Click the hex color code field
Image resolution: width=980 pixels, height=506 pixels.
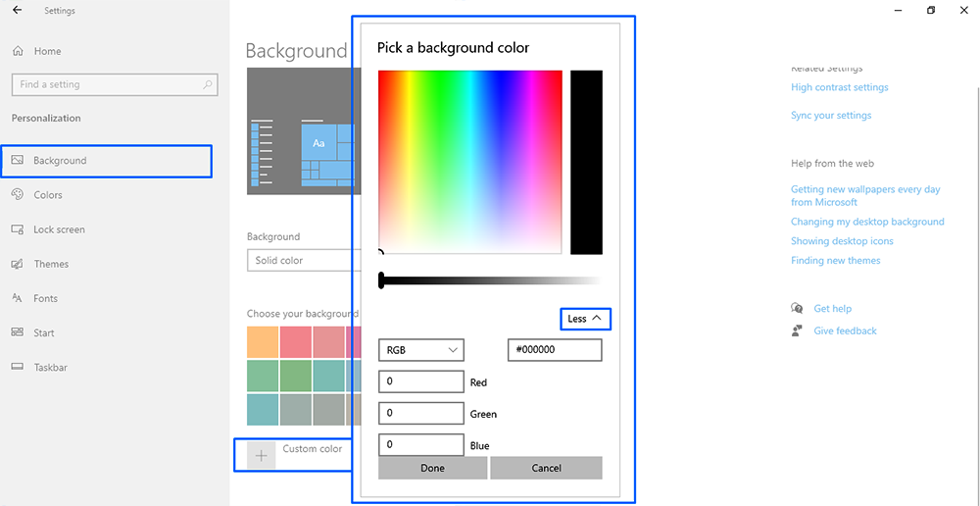[x=555, y=350]
